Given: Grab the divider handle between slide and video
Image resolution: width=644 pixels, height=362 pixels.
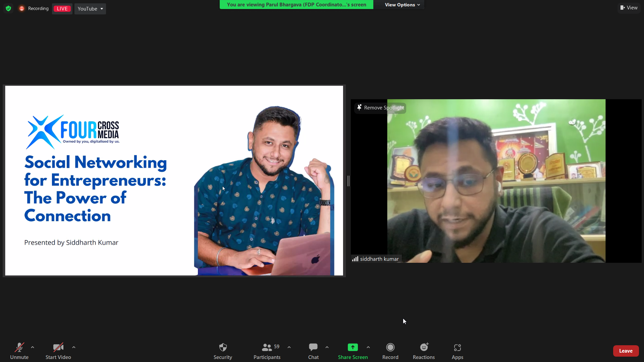Looking at the screenshot, I should point(348,181).
